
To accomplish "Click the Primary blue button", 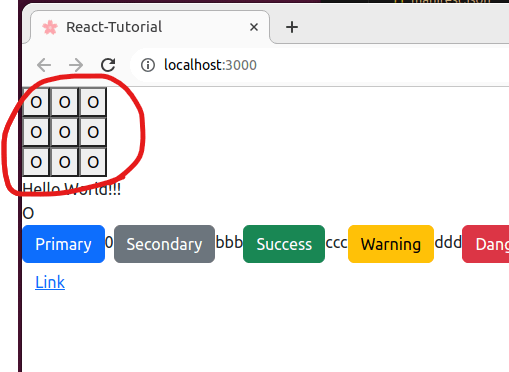I will (x=63, y=244).
